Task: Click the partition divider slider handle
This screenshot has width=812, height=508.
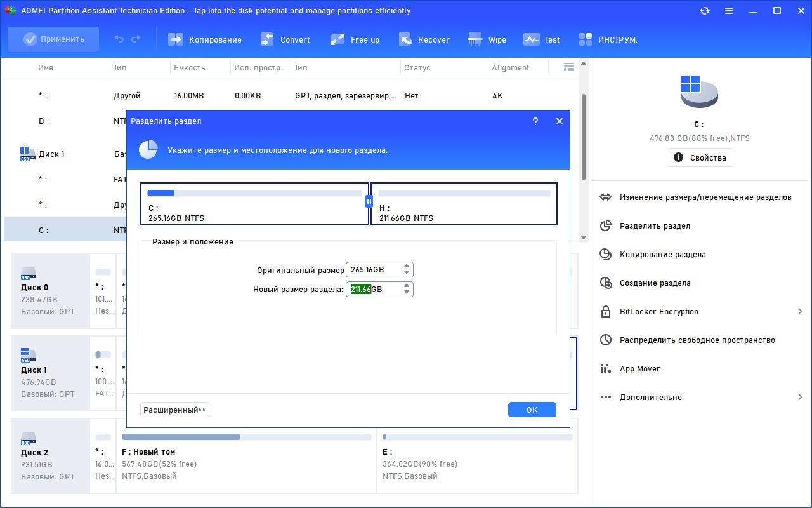Action: 369,201
